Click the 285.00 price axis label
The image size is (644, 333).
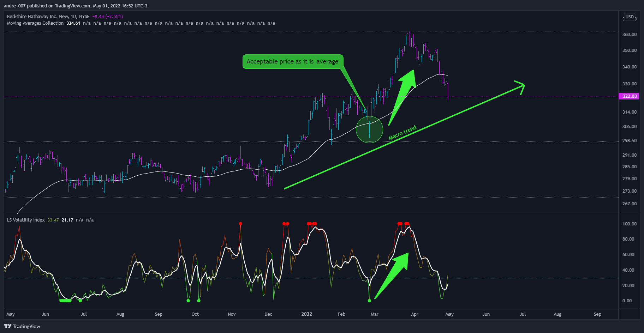[x=630, y=167]
